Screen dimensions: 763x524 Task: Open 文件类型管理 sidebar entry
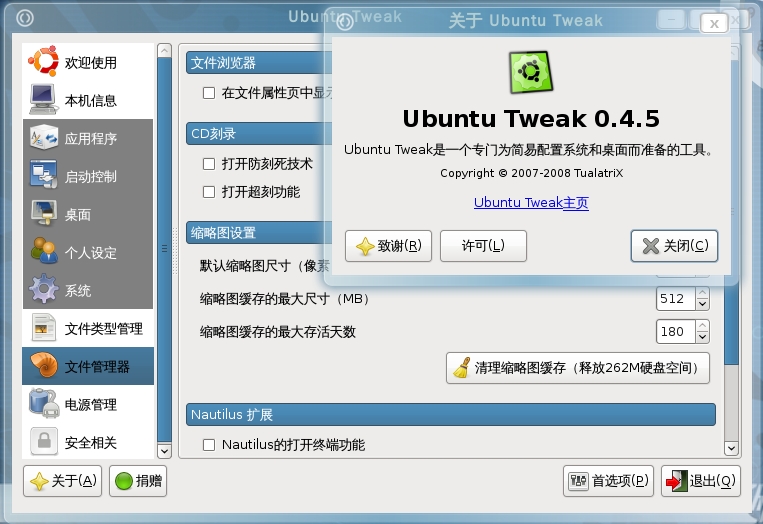coord(88,328)
